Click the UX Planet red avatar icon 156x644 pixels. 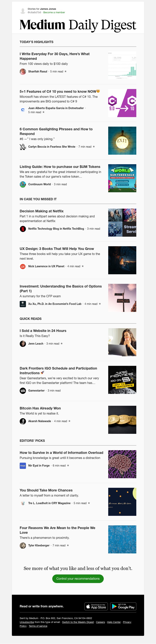point(23,266)
